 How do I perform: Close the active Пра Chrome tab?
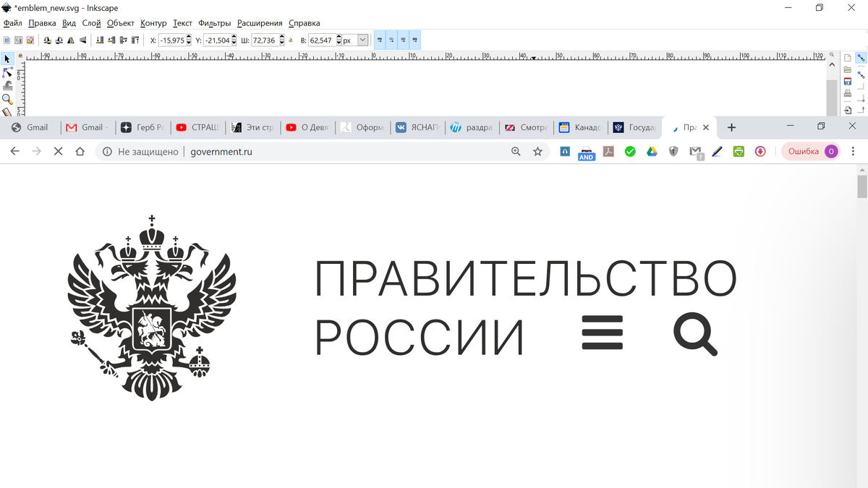tap(706, 128)
